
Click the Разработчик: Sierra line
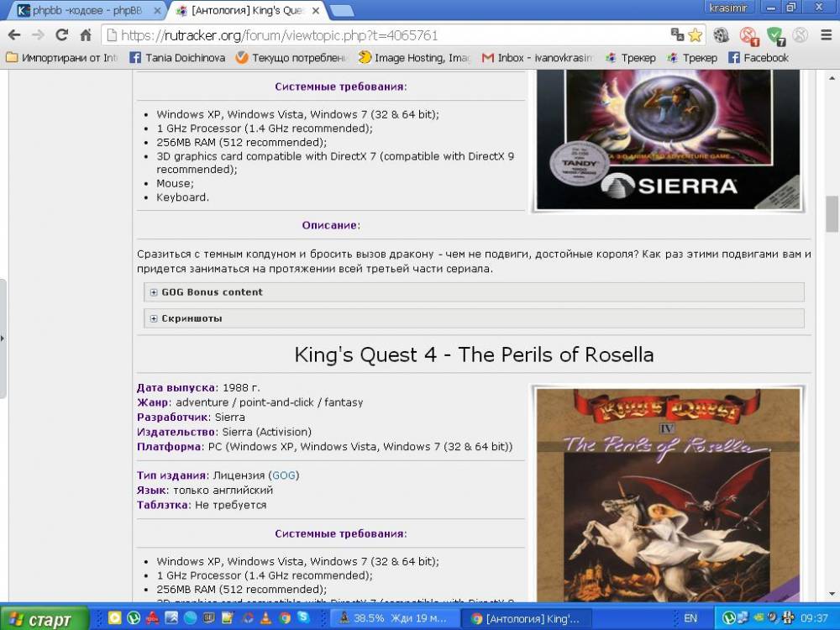click(x=192, y=417)
